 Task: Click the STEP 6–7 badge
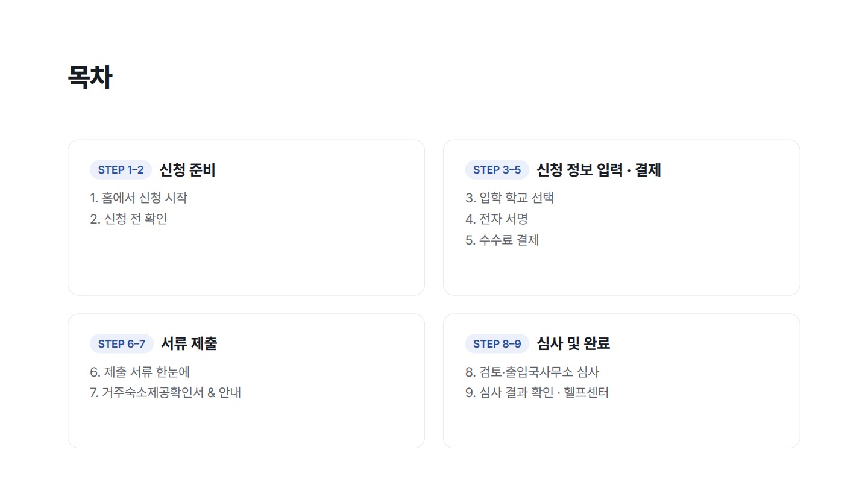[122, 344]
